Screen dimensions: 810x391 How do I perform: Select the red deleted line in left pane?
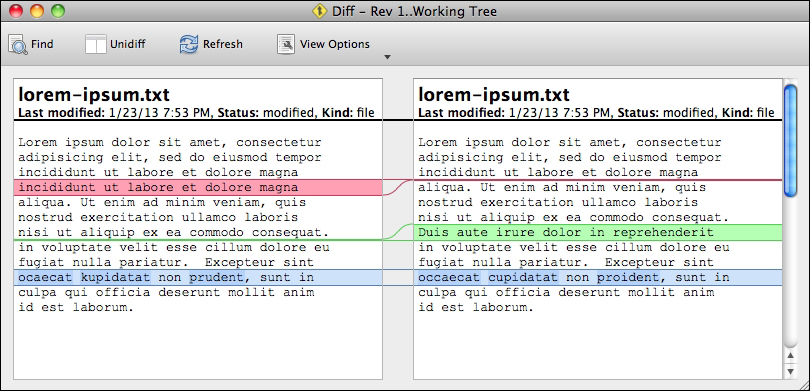198,187
